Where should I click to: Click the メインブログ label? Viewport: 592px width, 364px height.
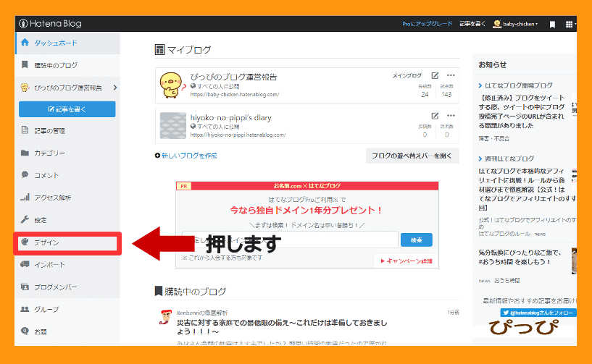407,76
